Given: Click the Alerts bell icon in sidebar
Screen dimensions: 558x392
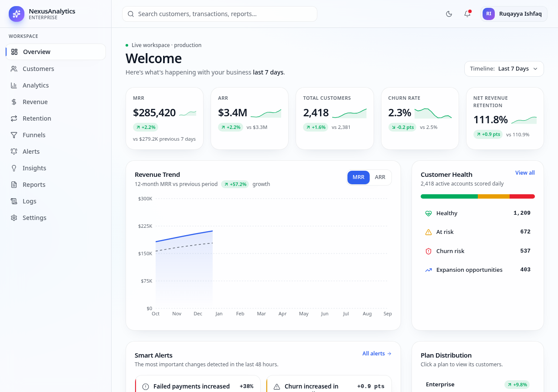Looking at the screenshot, I should point(14,152).
